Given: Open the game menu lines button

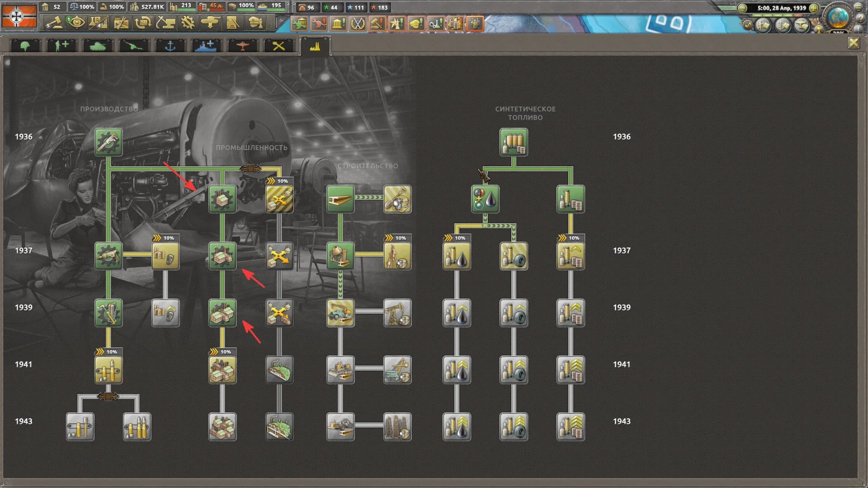Looking at the screenshot, I should pyautogui.click(x=858, y=8).
